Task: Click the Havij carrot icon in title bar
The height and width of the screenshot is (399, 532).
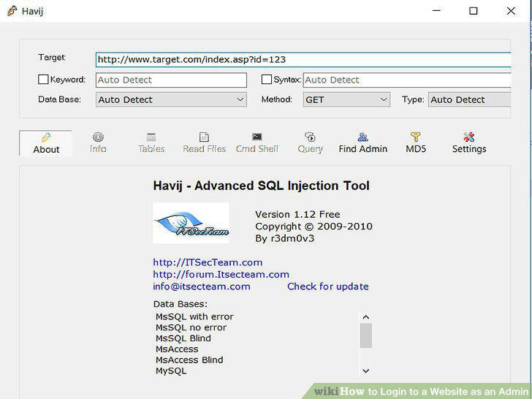Action: click(12, 11)
